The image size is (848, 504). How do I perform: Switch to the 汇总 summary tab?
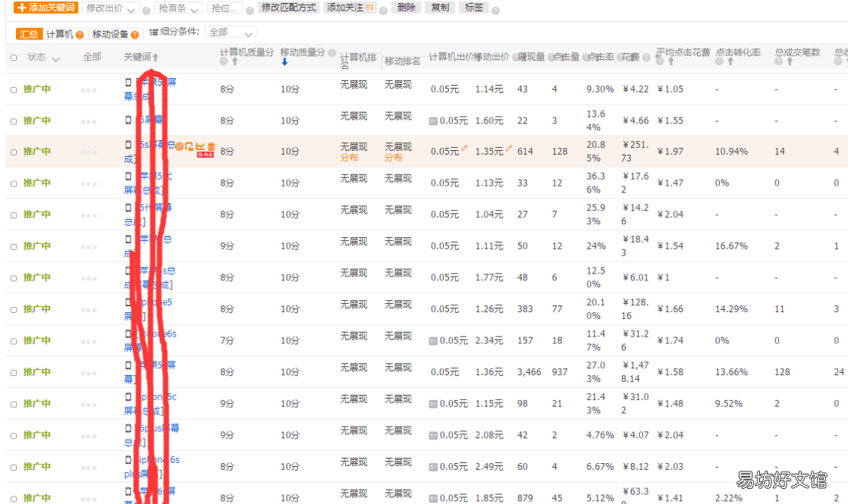29,34
